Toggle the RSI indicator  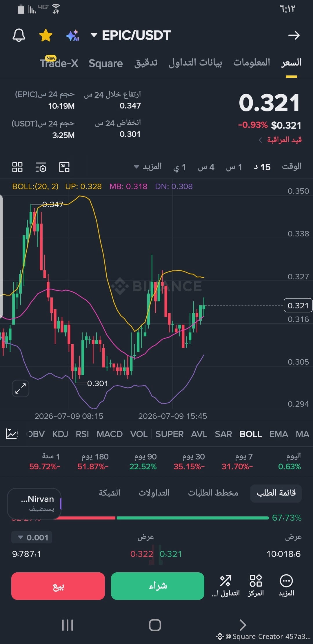[x=82, y=434]
